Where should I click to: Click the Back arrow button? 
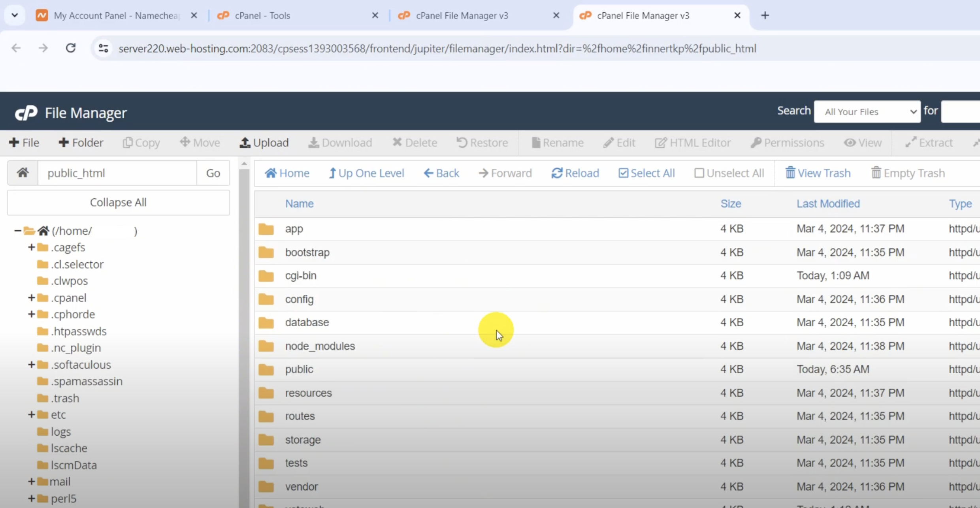click(441, 173)
